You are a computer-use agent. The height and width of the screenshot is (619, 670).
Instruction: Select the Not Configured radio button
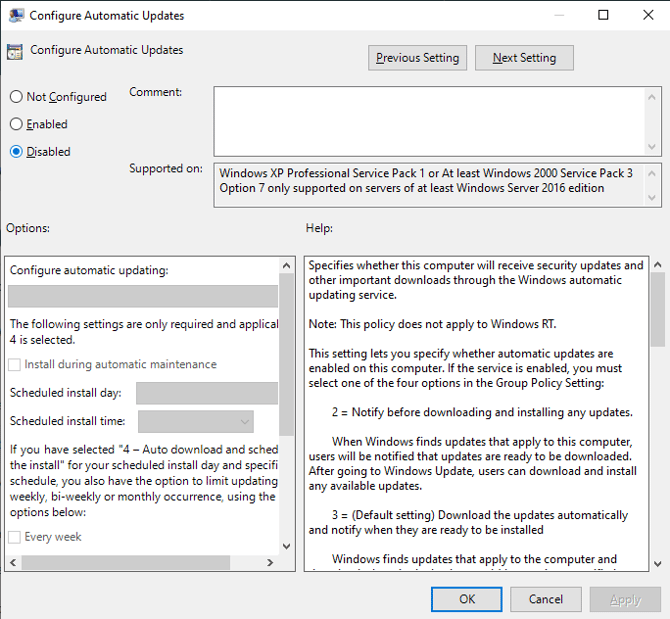pyautogui.click(x=16, y=97)
